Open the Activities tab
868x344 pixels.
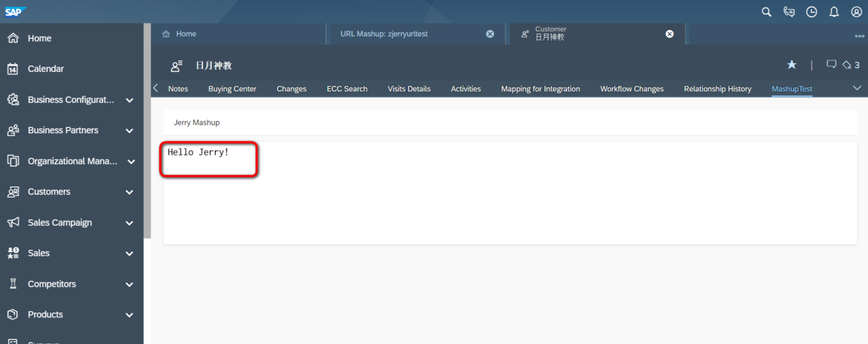[465, 89]
